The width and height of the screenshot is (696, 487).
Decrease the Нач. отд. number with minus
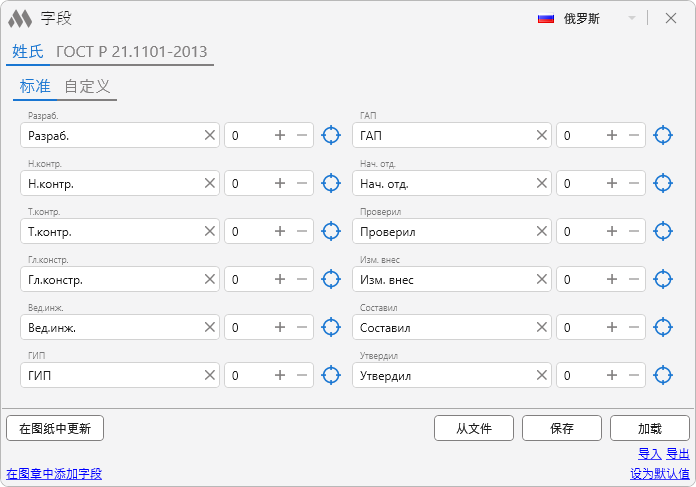[x=633, y=183]
